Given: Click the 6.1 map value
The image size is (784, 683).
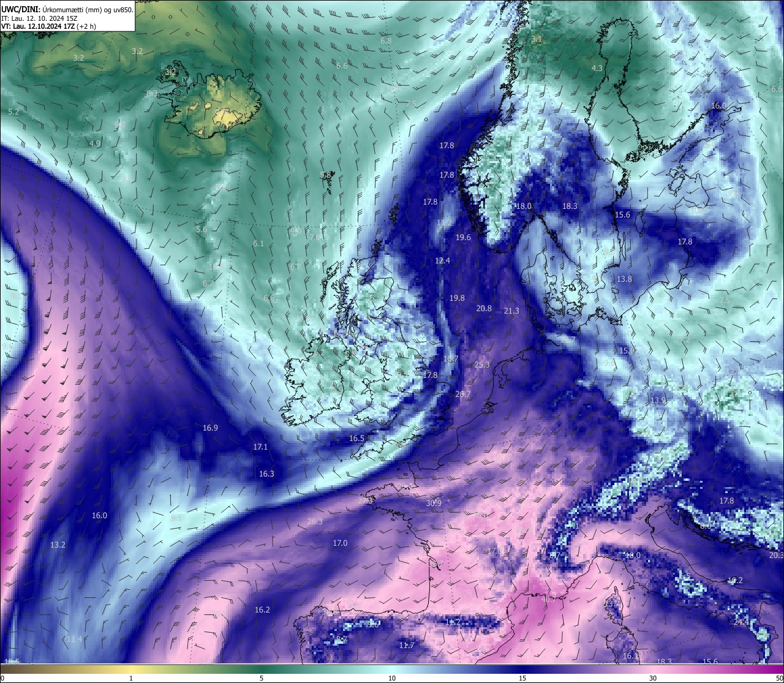Looking at the screenshot, I should click(258, 243).
